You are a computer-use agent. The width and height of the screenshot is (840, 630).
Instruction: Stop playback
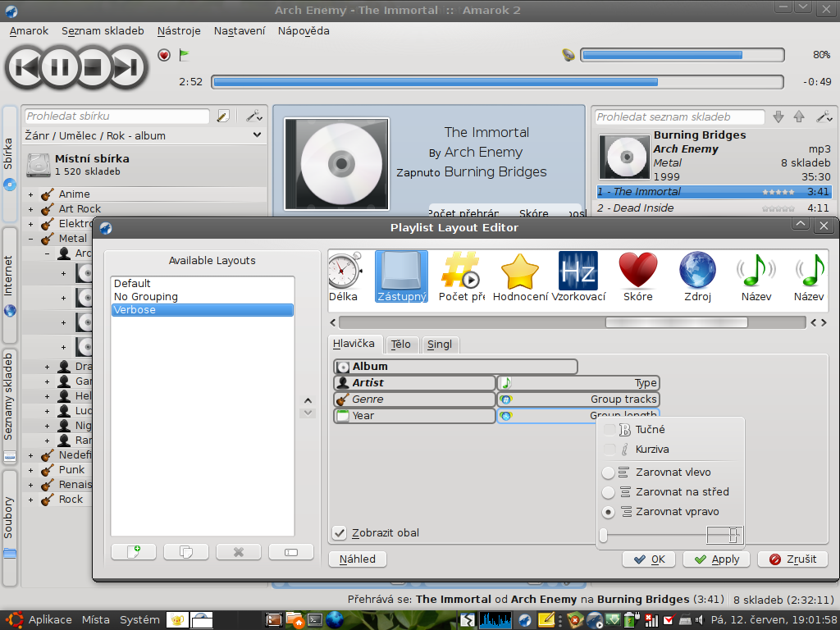pyautogui.click(x=94, y=67)
